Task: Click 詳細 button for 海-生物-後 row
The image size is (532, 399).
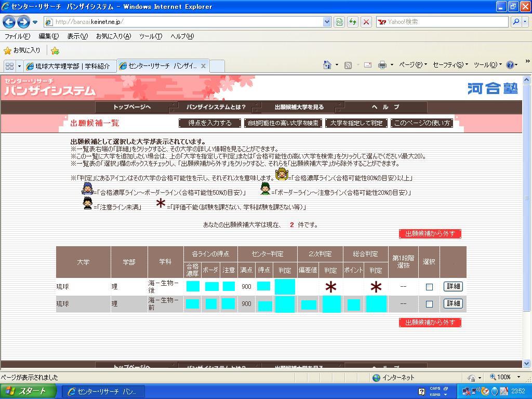Action: [453, 286]
